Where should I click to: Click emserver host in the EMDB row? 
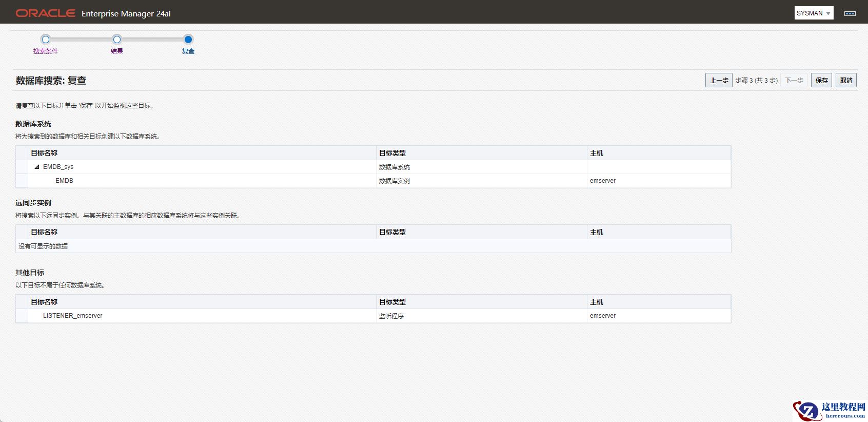pyautogui.click(x=603, y=181)
